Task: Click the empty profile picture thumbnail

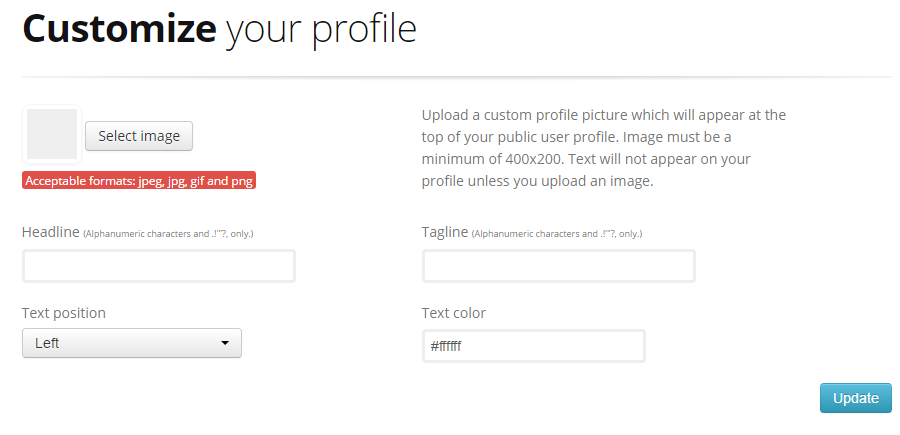Action: coord(52,135)
